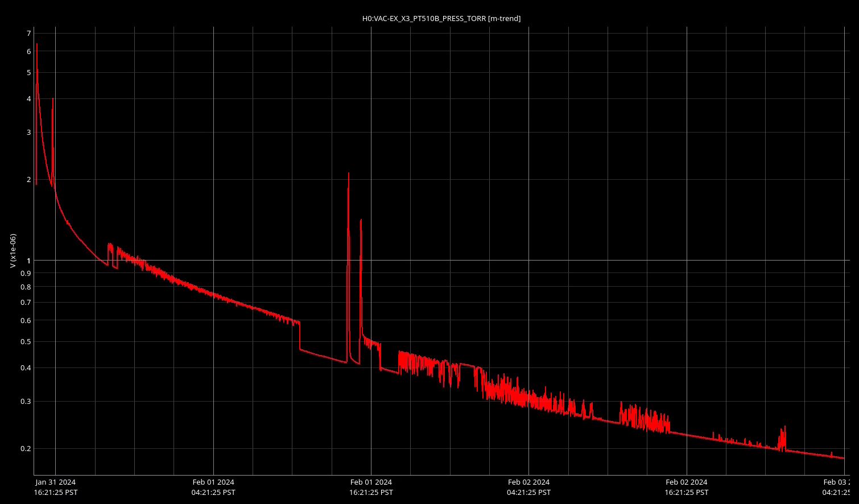Click the y-axis tick label 0.5
The width and height of the screenshot is (859, 504).
(x=25, y=342)
